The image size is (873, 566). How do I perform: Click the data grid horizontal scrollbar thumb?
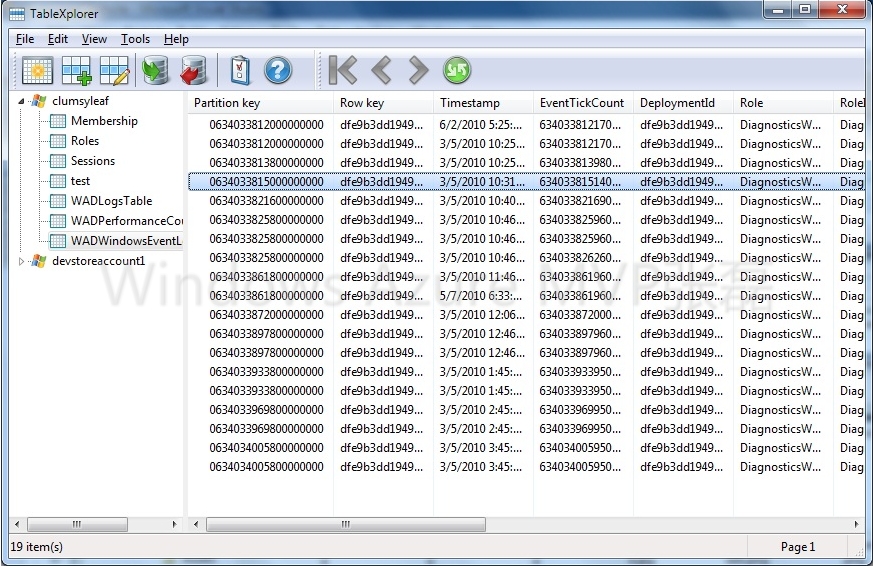click(346, 524)
